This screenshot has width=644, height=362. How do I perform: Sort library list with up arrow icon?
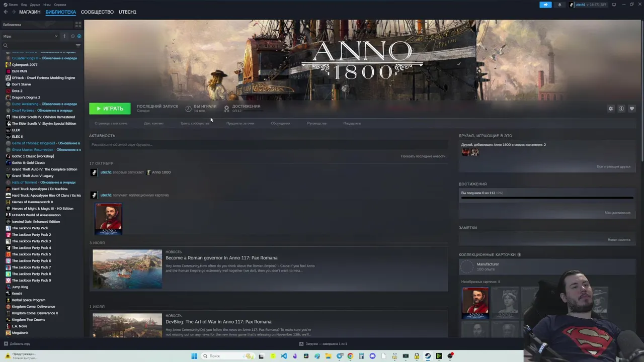[x=64, y=36]
